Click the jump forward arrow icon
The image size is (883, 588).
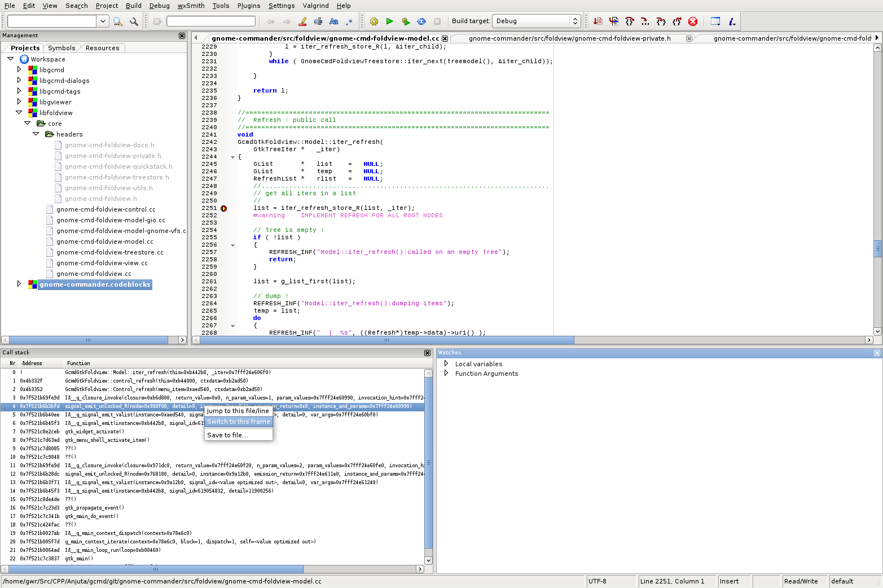point(287,21)
